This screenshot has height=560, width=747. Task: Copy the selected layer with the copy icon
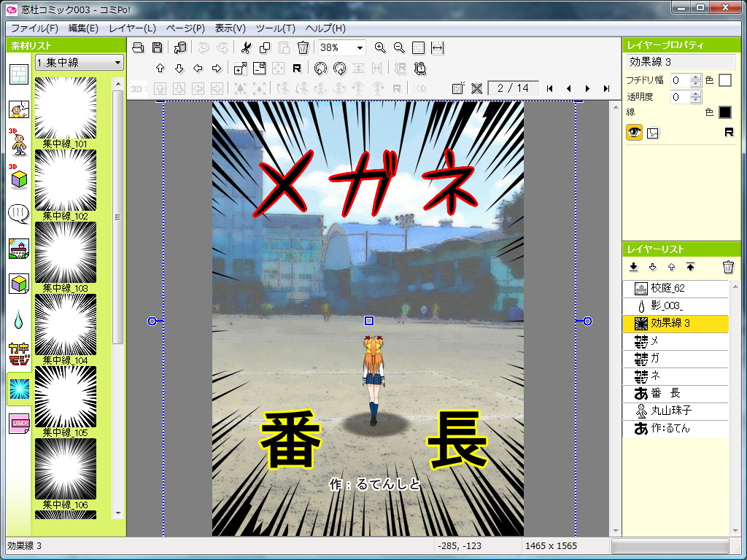[x=265, y=47]
